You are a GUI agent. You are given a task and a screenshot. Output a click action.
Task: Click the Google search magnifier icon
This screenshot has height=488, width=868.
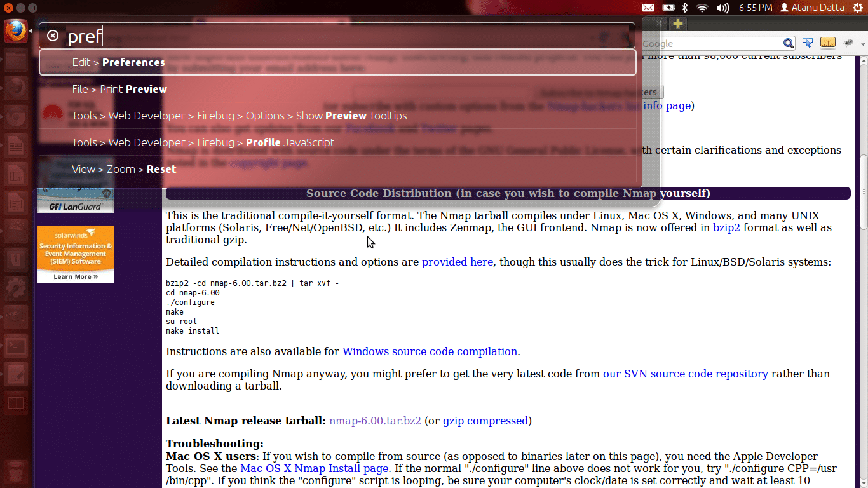789,43
